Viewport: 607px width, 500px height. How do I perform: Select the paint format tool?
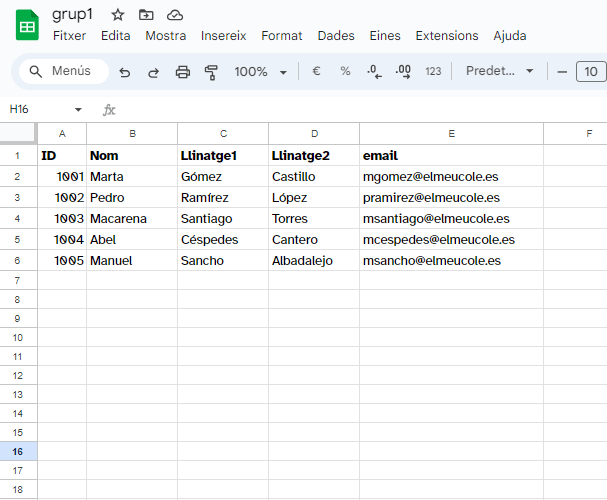[x=211, y=72]
